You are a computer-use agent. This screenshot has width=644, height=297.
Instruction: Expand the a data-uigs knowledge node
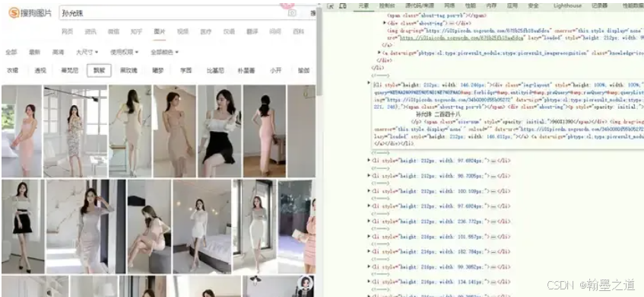[x=379, y=53]
